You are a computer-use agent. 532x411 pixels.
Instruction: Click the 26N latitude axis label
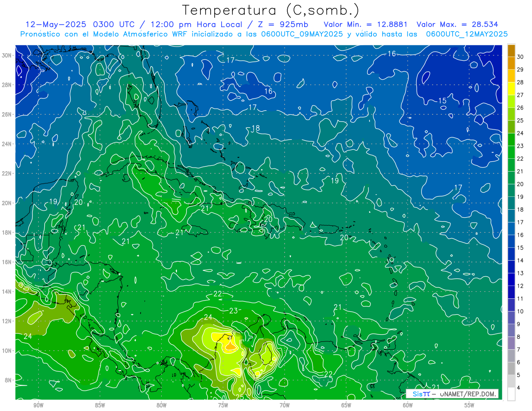8,114
